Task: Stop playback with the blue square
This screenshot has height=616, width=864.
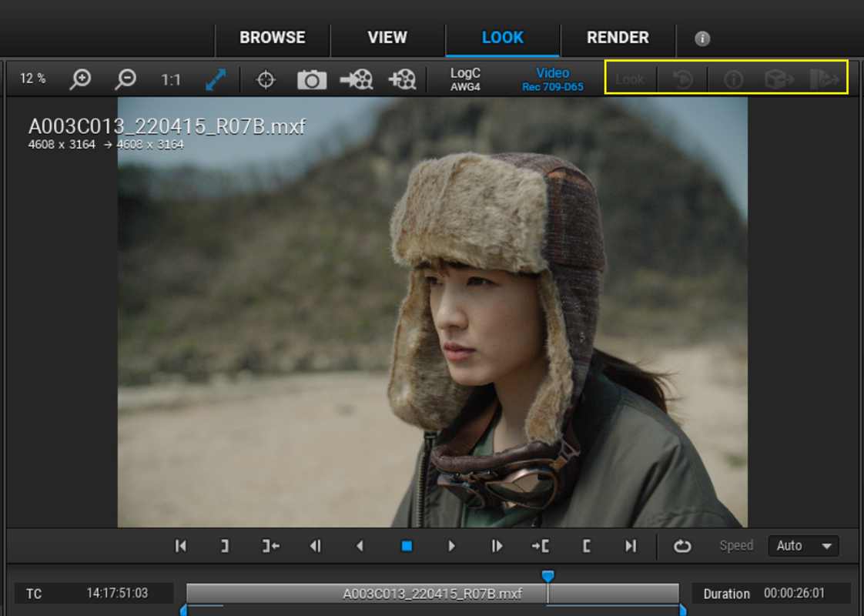Action: [407, 546]
